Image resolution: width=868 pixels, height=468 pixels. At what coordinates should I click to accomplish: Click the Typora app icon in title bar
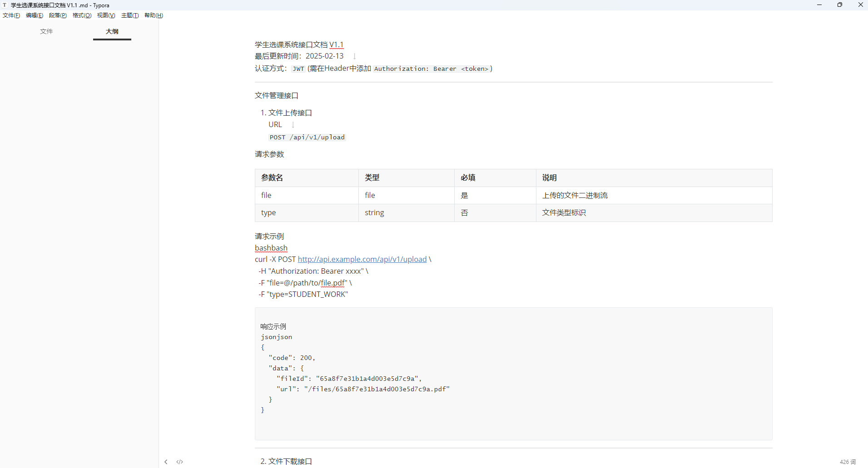pos(5,5)
